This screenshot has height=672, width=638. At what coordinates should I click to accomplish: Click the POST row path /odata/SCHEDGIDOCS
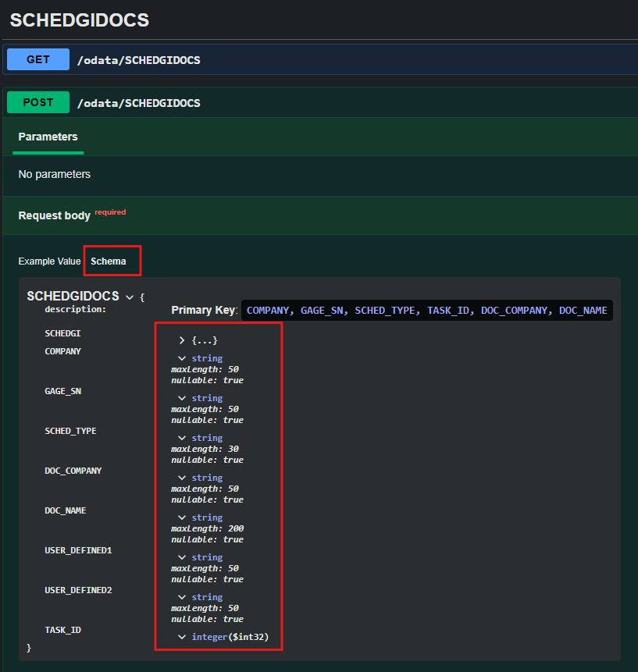(138, 103)
